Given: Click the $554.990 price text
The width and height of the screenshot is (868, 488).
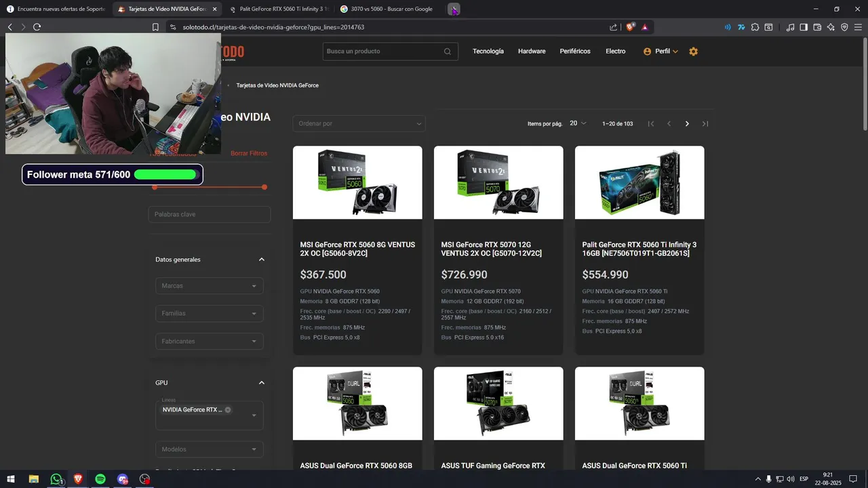Looking at the screenshot, I should tap(605, 274).
